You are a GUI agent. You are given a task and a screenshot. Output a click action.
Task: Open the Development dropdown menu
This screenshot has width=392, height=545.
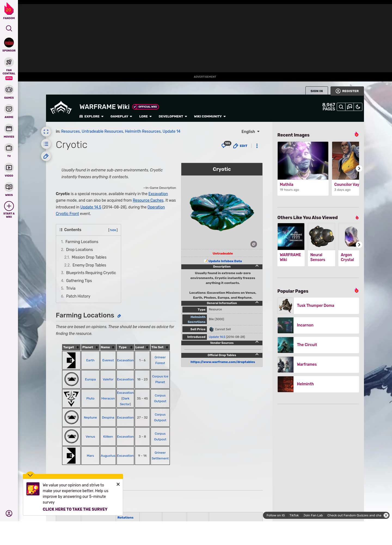(173, 116)
